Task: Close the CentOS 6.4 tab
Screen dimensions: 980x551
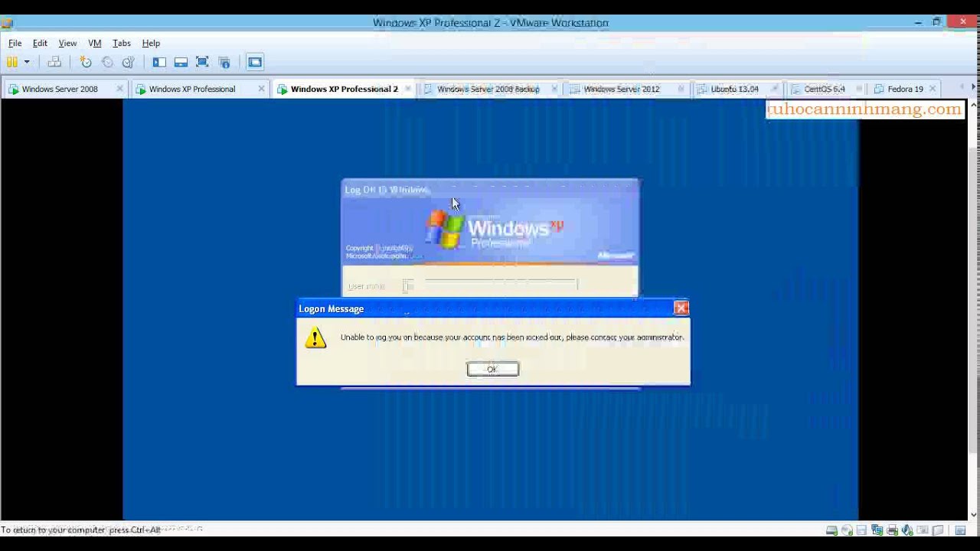Action: click(x=859, y=89)
